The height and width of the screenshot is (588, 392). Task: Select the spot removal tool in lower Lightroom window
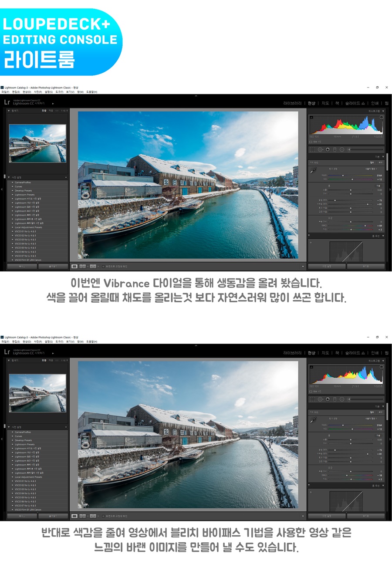coord(320,399)
